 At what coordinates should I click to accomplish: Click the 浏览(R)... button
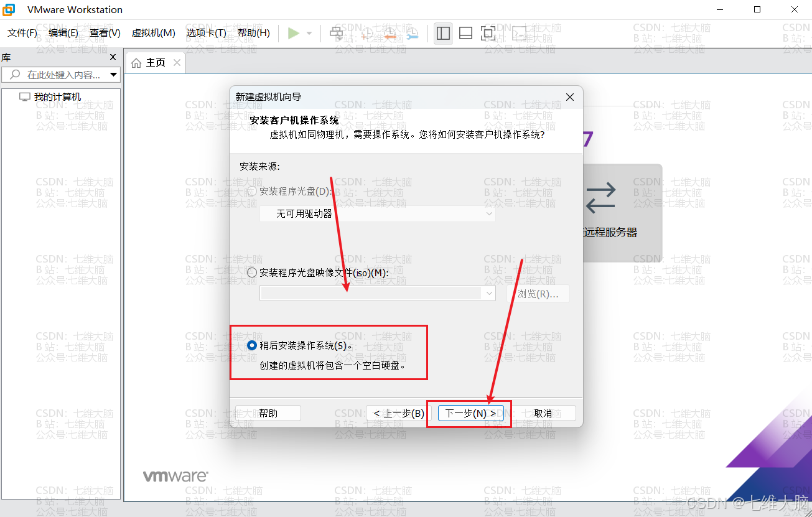538,294
